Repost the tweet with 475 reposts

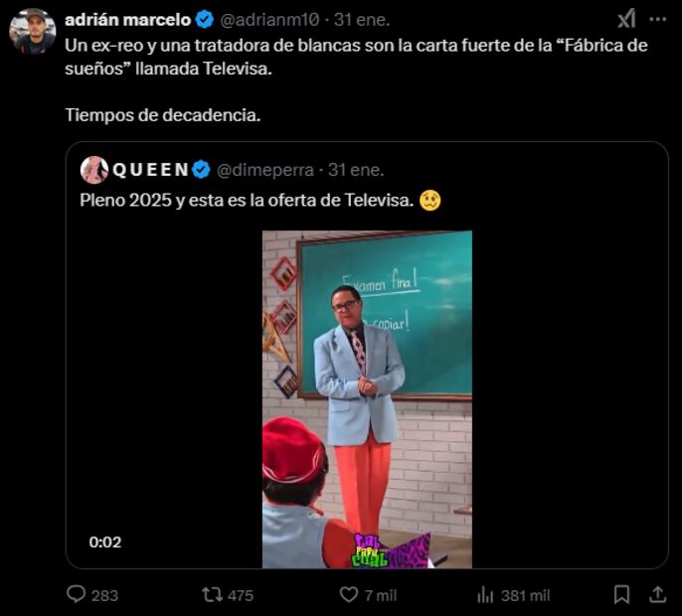pyautogui.click(x=213, y=594)
